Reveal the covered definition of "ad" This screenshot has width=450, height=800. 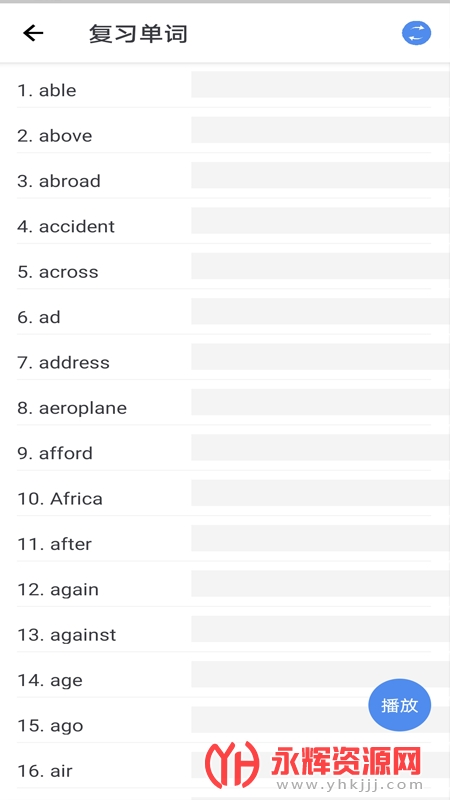[320, 311]
